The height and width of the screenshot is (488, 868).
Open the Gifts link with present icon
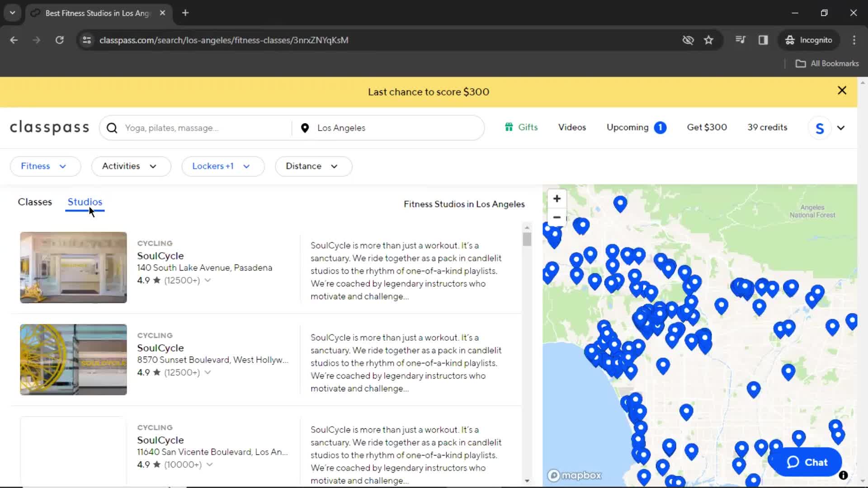pos(521,127)
